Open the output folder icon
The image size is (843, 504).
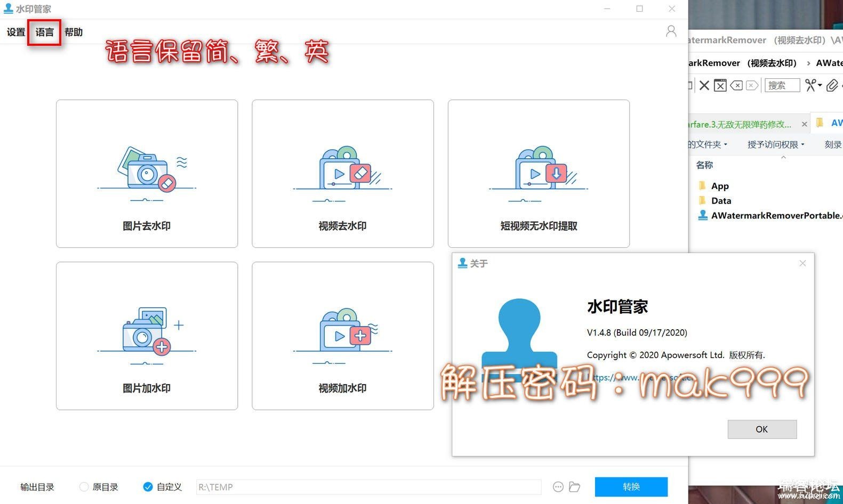(574, 487)
